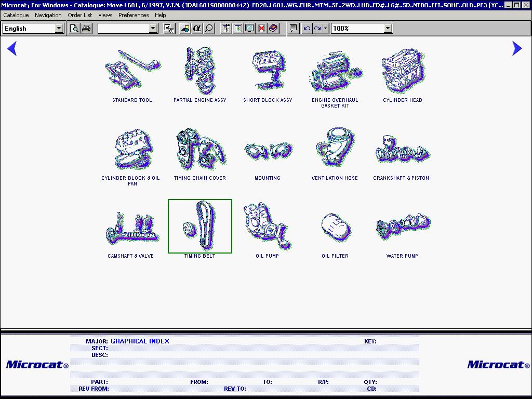
Task: Click the speech bubble notes icon
Action: pos(294,29)
